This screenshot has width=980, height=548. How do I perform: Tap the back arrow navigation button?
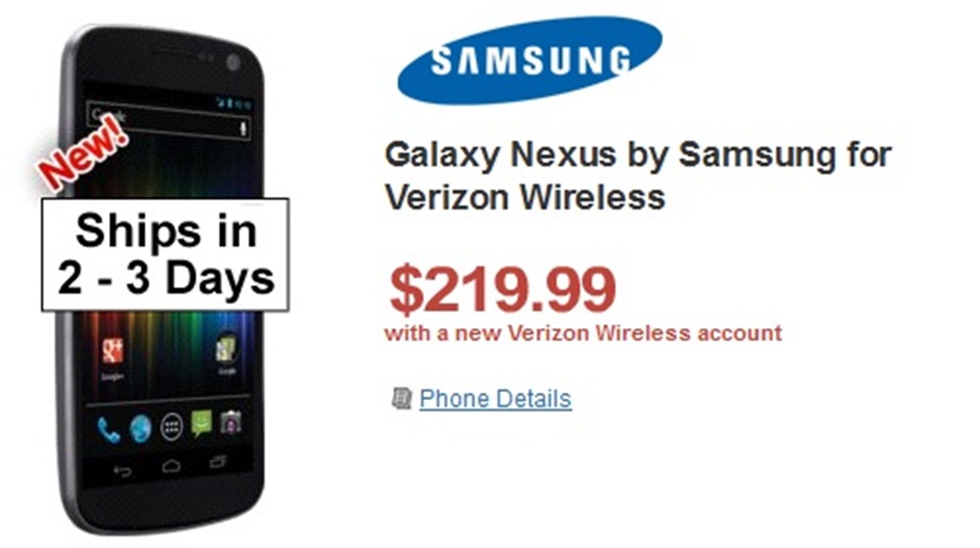coord(122,471)
